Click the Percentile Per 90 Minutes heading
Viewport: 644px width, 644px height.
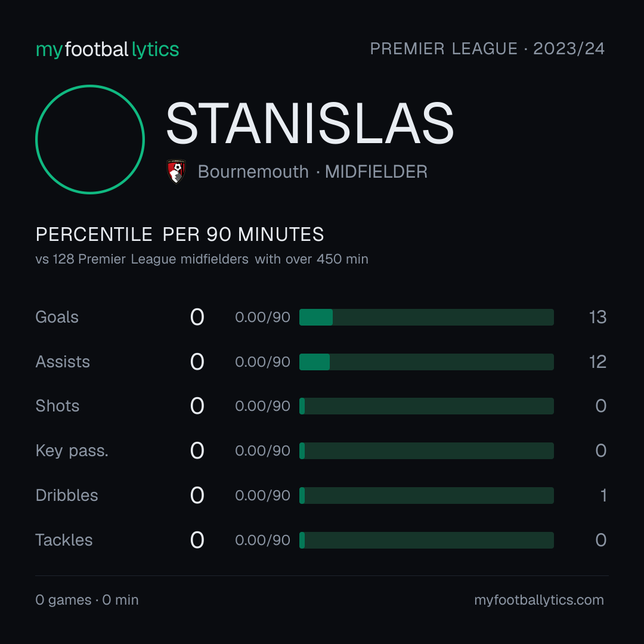click(179, 234)
